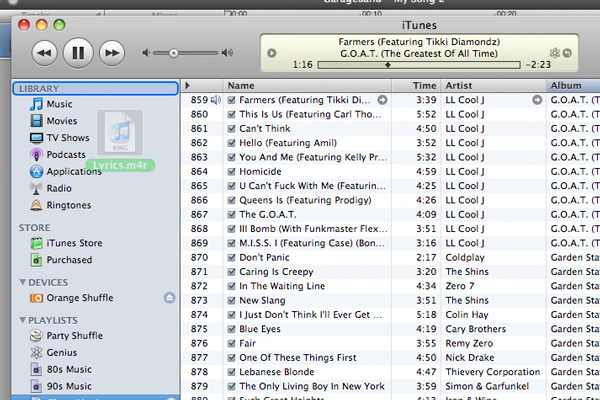Click the triangle in the track number header
Screen dimensions: 600x400
[188, 85]
